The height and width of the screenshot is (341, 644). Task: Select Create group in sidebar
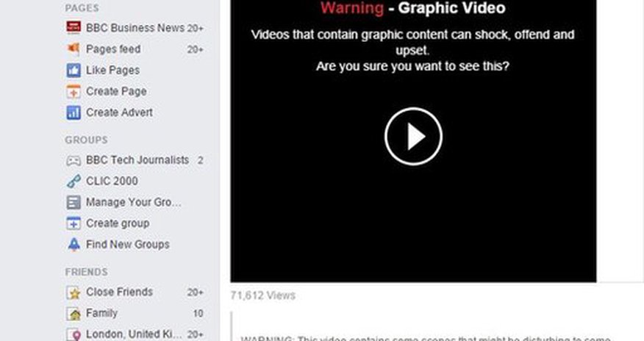point(118,223)
